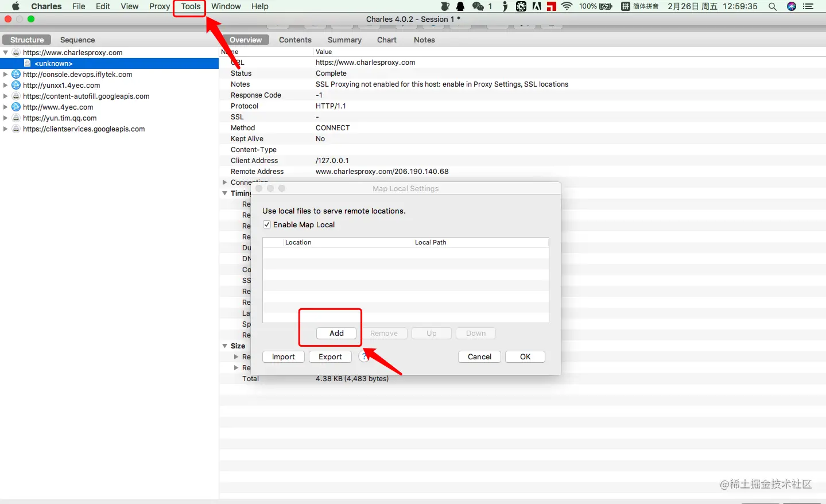Open the File menu
Viewport: 826px width, 504px height.
coord(79,6)
